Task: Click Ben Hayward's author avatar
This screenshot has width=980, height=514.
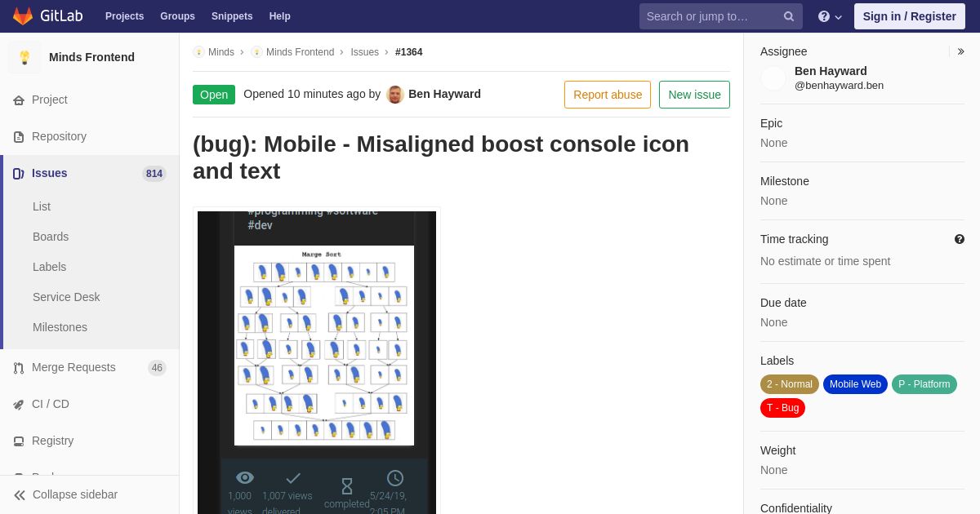Action: click(395, 95)
